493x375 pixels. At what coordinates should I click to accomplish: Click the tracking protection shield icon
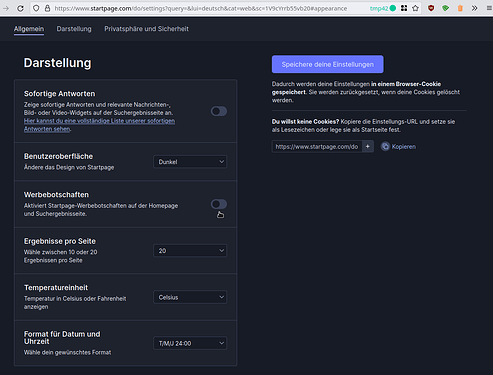(36, 8)
